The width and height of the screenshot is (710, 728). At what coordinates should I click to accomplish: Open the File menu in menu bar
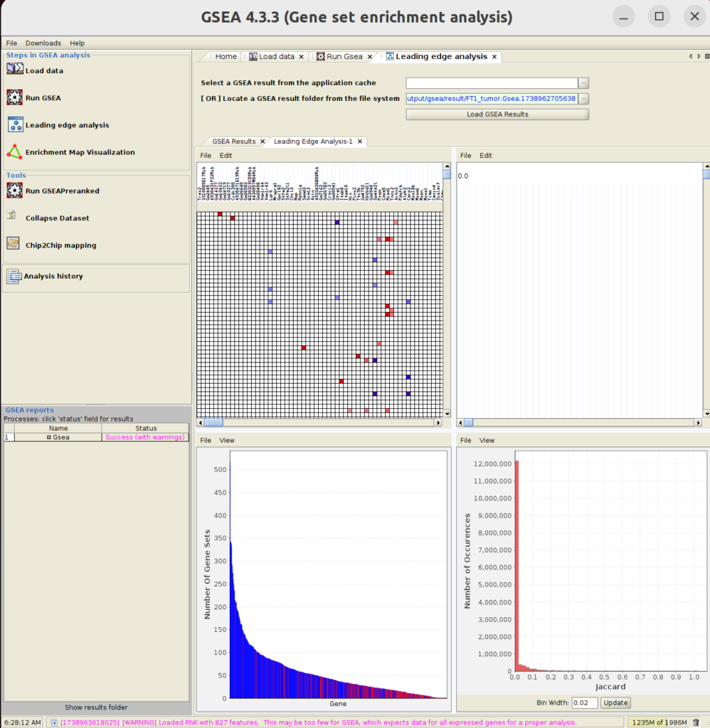click(x=11, y=43)
